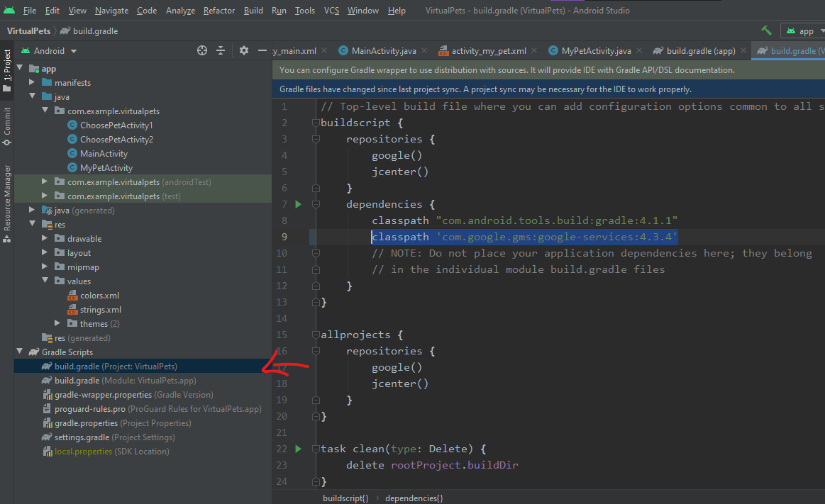Open the Android view dropdown

(49, 51)
